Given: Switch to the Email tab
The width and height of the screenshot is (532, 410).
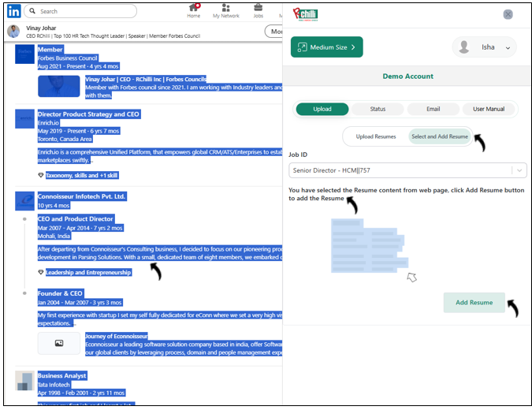Looking at the screenshot, I should point(433,109).
